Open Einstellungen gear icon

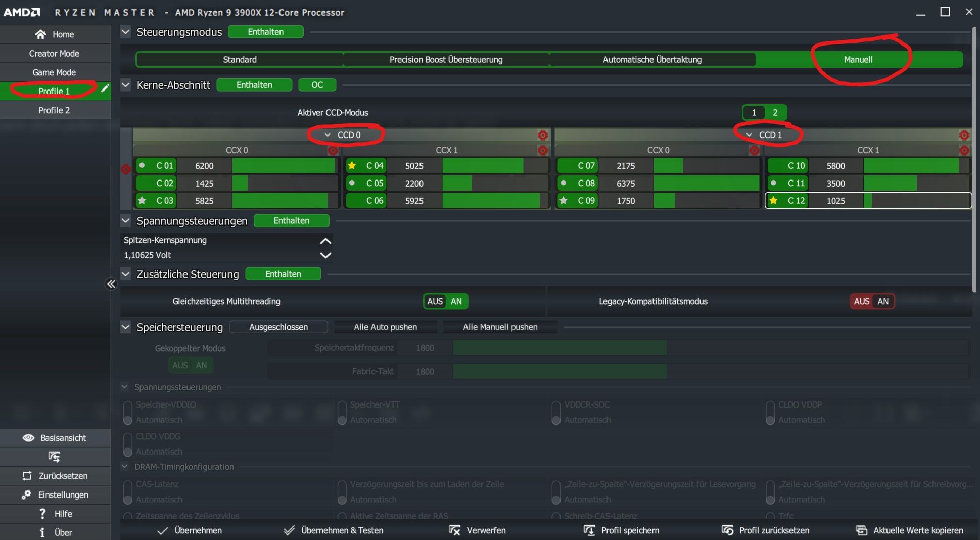coord(26,495)
